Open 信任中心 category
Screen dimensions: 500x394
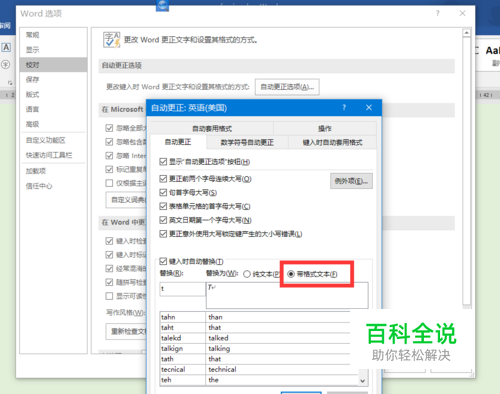(x=53, y=186)
